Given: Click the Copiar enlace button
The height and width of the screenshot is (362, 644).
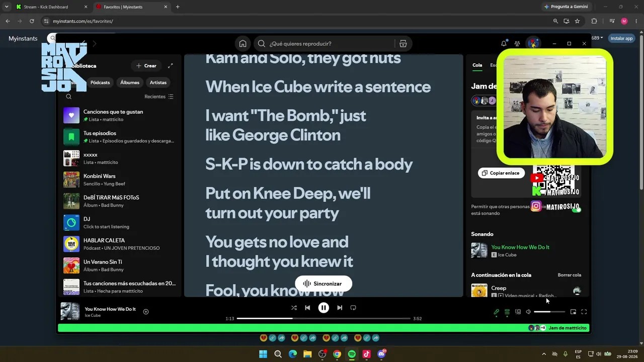Looking at the screenshot, I should [501, 173].
